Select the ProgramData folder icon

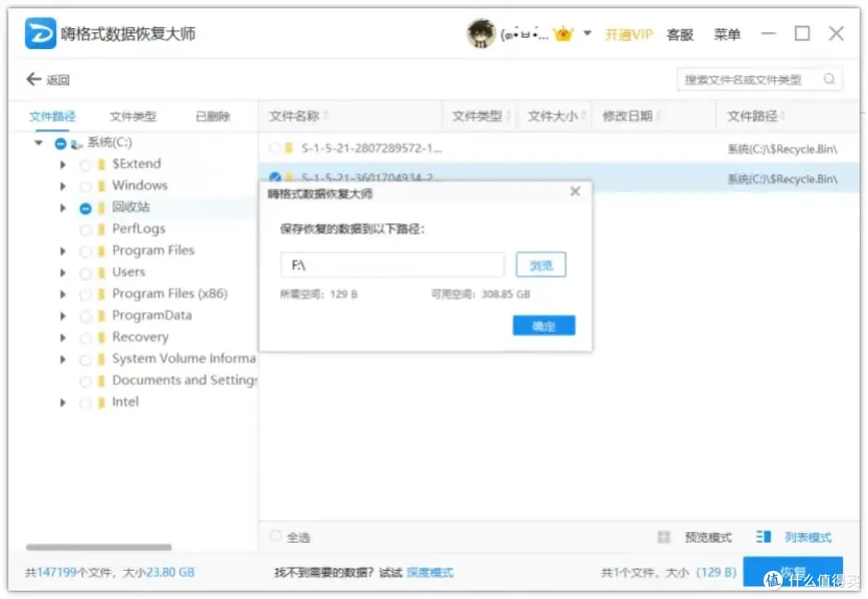click(x=101, y=315)
